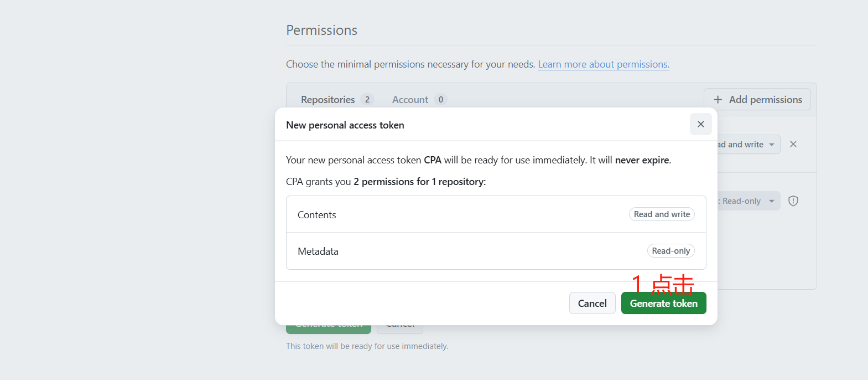Close the New personal access token dialog
This screenshot has width=868, height=380.
(700, 124)
